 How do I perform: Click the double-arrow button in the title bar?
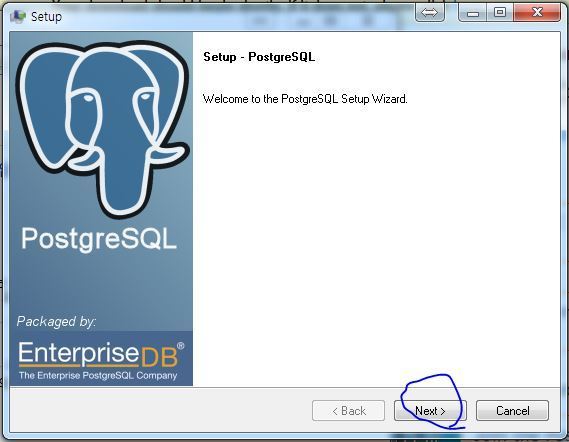[430, 13]
